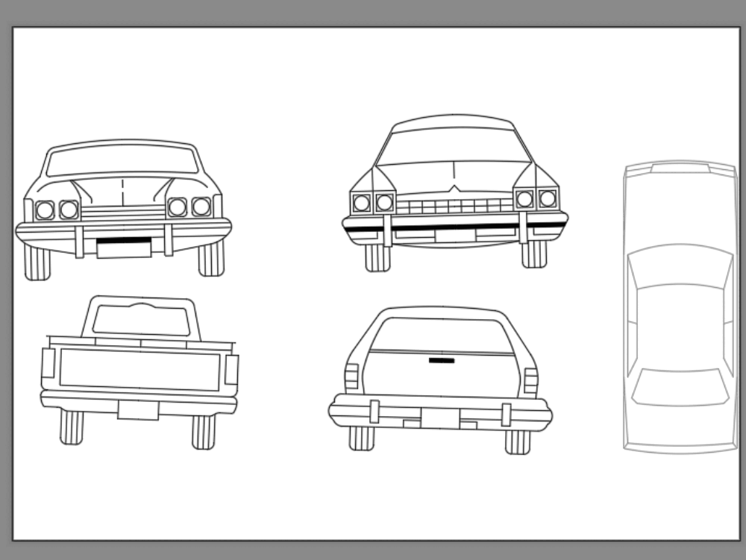746x560 pixels.
Task: Click the rear bumper of the station wagon
Action: click(440, 410)
